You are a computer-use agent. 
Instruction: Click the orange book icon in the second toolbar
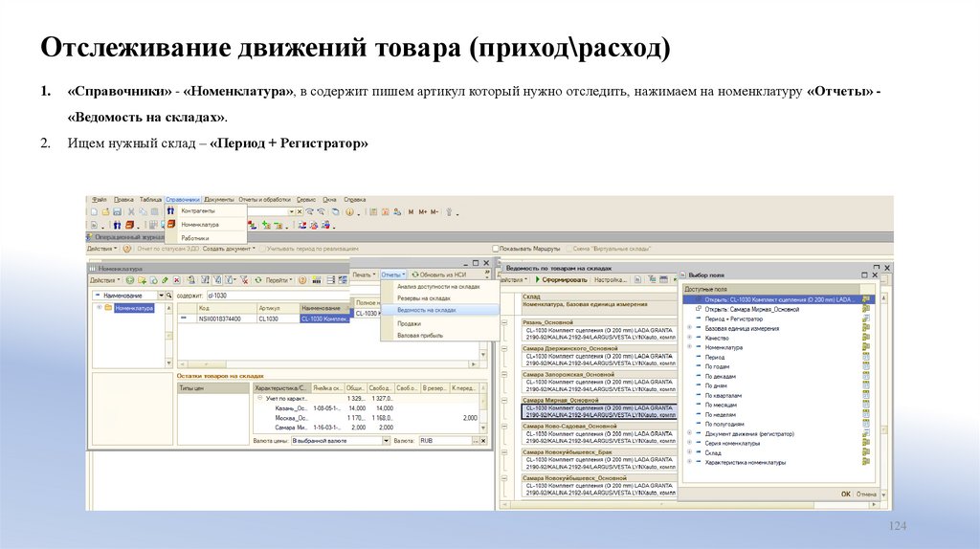[x=129, y=225]
